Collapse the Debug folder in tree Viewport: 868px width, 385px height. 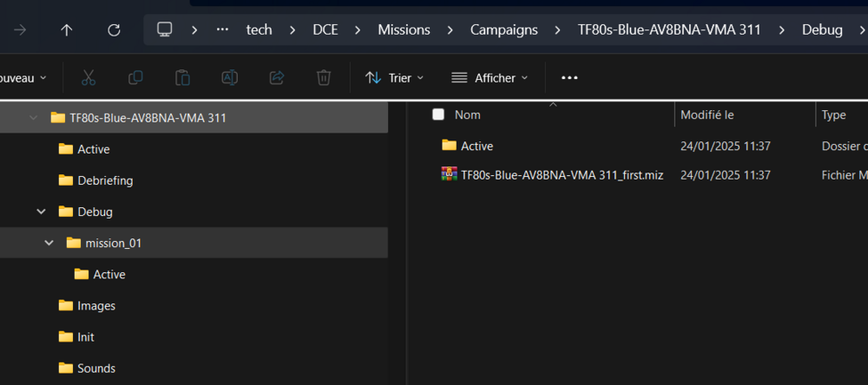click(41, 212)
